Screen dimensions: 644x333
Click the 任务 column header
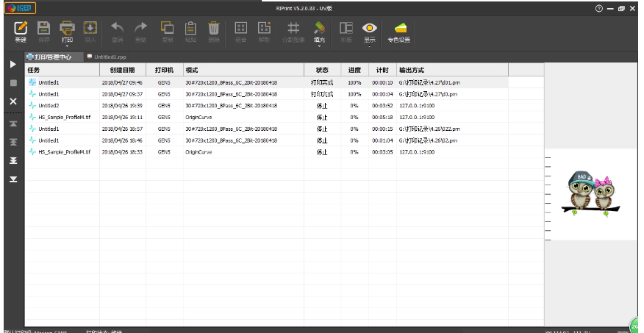(x=62, y=70)
